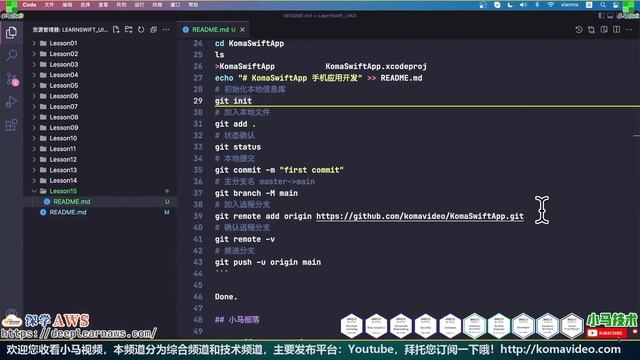This screenshot has width=640, height=360.
Task: Place cursor on line 29 git init
Action: tap(233, 101)
